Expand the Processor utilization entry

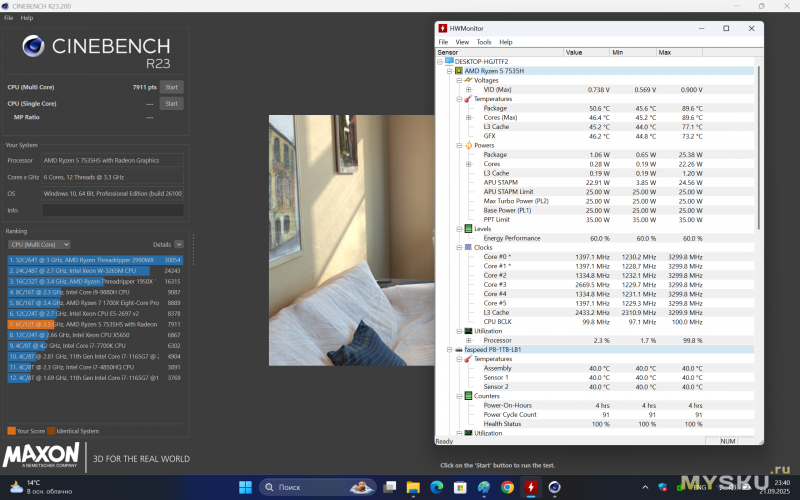coord(468,340)
